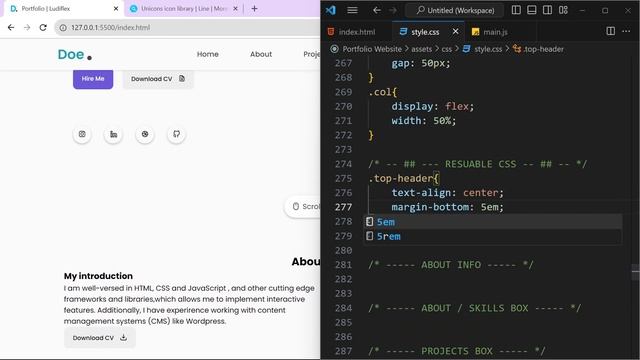Click the Doe logo on the webpage

tap(74, 55)
